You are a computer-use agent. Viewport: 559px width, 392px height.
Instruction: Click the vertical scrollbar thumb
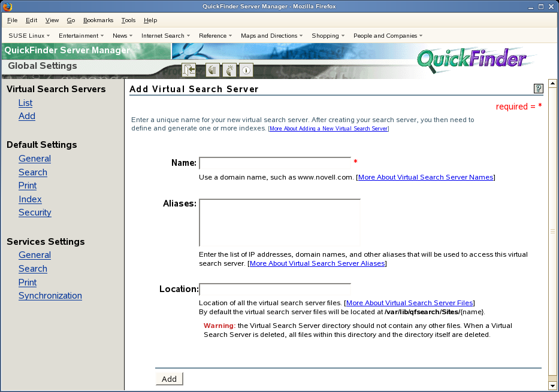(552, 232)
